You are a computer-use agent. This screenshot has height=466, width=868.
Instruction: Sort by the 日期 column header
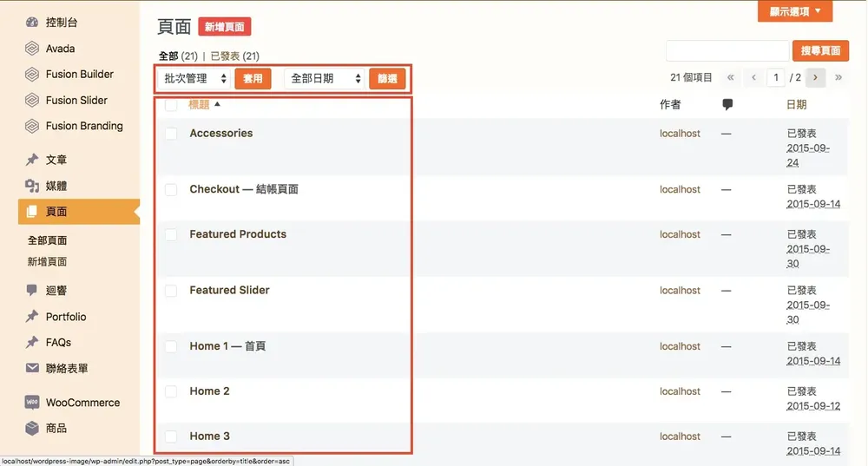796,105
